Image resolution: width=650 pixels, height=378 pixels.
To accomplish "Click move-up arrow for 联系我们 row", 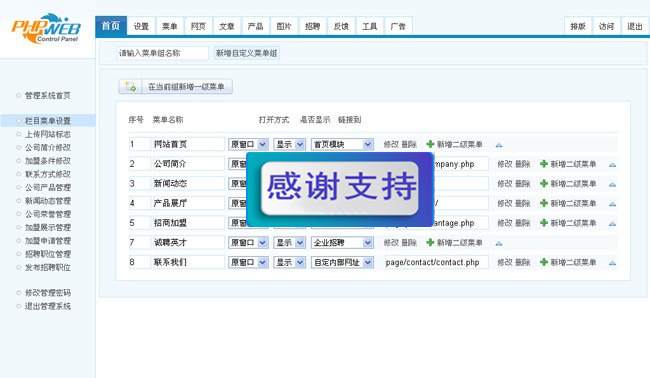I will [612, 263].
